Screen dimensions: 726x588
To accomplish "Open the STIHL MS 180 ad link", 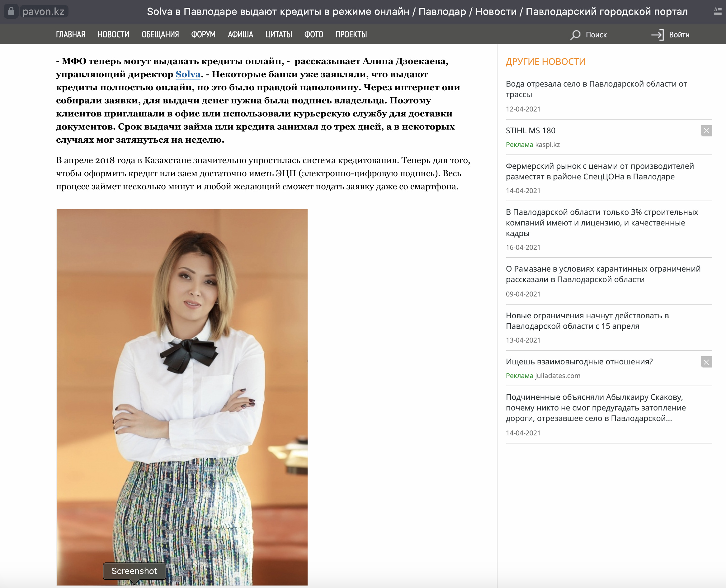I will point(530,131).
